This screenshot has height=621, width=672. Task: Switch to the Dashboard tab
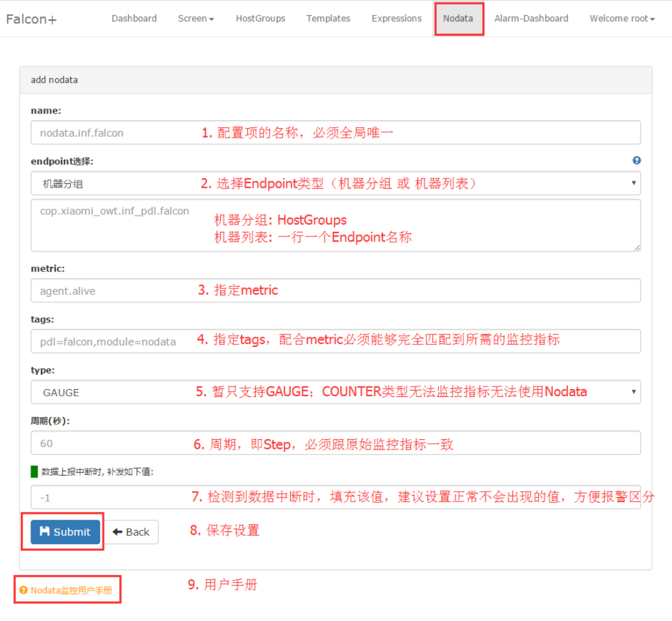pos(134,19)
